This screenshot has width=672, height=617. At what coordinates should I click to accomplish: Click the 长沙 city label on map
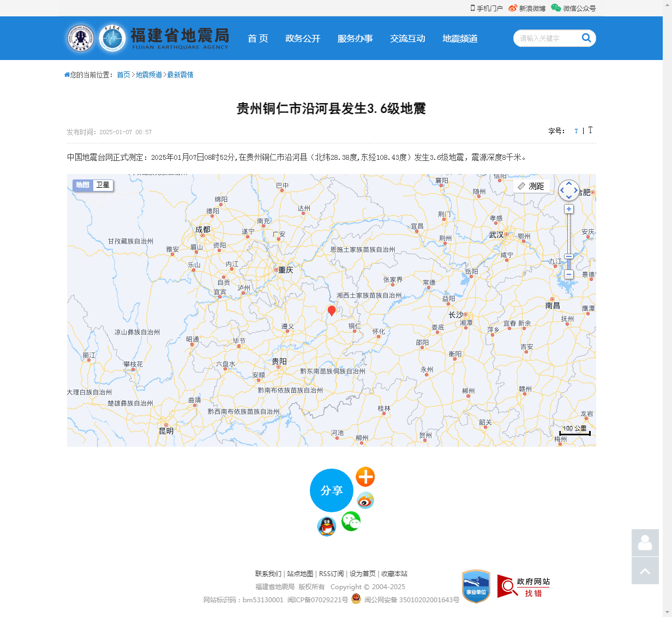455,315
